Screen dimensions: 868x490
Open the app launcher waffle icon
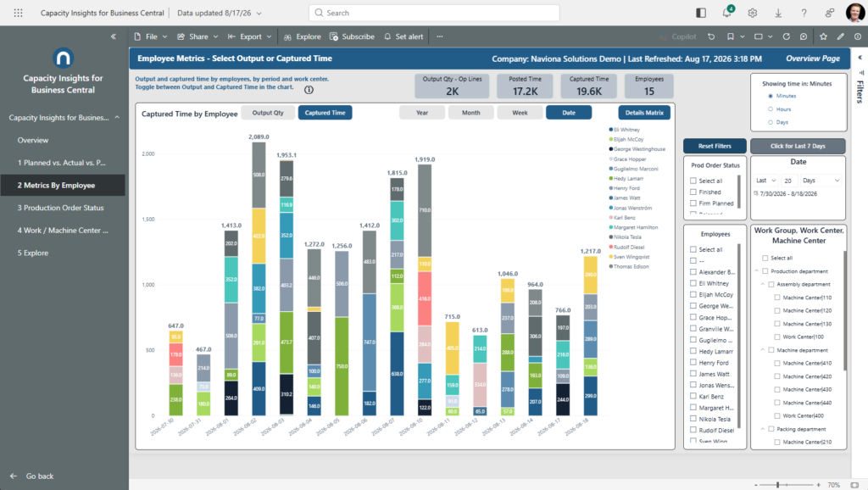(x=19, y=13)
